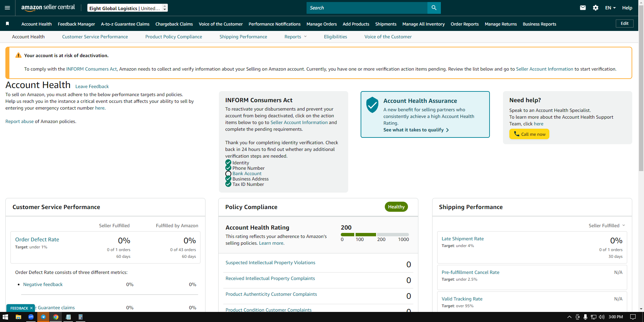This screenshot has height=322, width=644.
Task: Open the Valid Tracking Rate link
Action: coord(462,299)
